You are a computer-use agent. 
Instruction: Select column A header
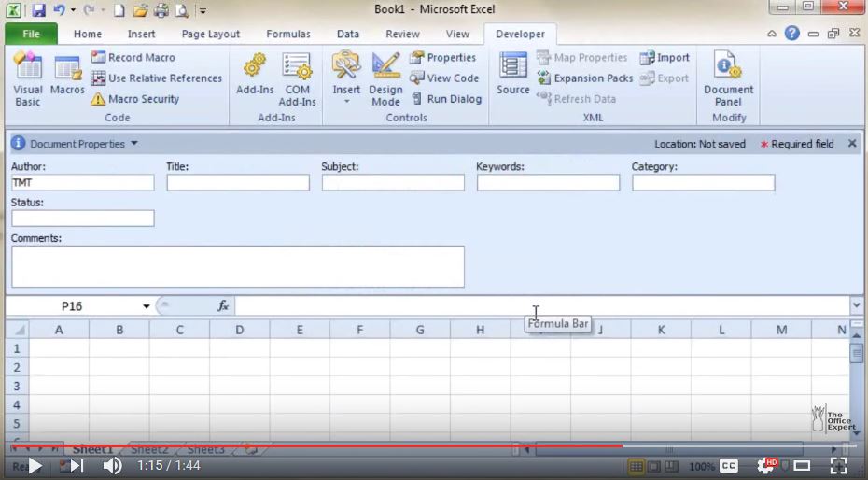pos(59,330)
